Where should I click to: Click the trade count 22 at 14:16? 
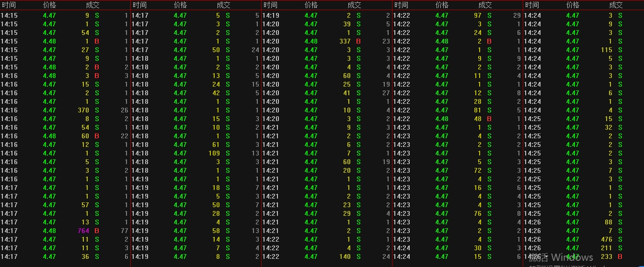coord(124,136)
